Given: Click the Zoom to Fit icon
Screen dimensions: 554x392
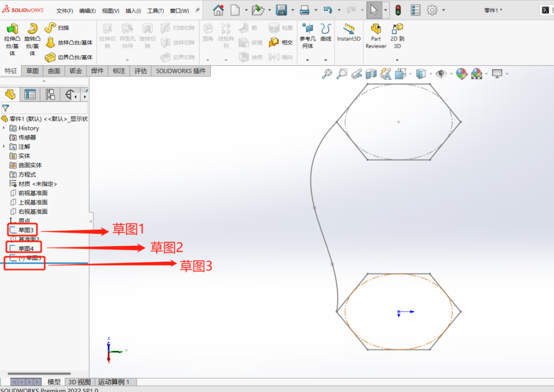Looking at the screenshot, I should click(x=327, y=74).
